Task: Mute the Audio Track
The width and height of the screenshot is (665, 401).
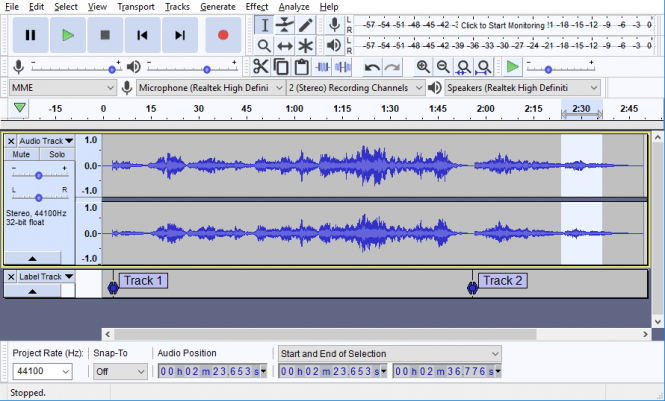Action: point(21,154)
